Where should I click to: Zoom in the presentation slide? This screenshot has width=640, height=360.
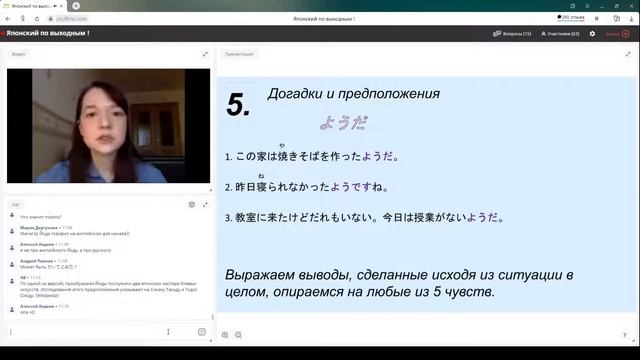click(x=225, y=335)
